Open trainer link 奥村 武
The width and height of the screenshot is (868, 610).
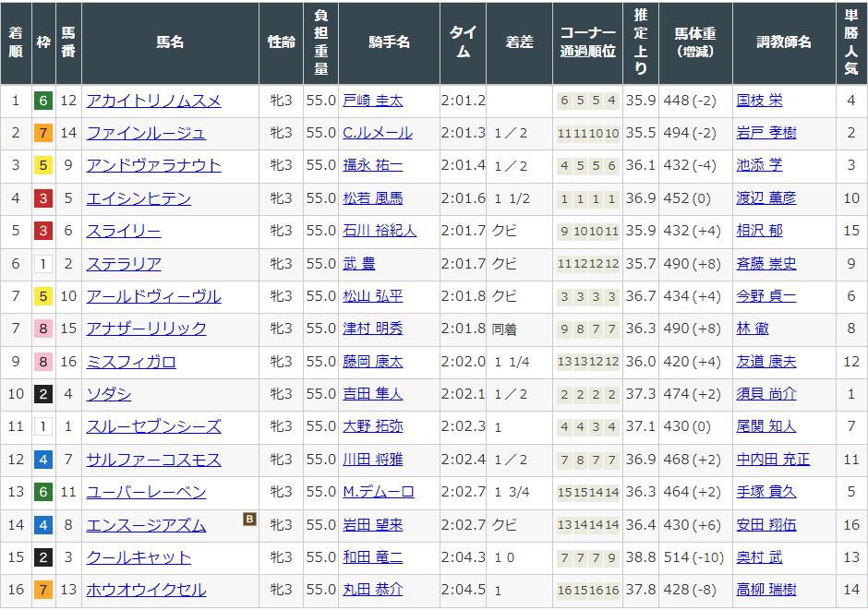point(759,556)
